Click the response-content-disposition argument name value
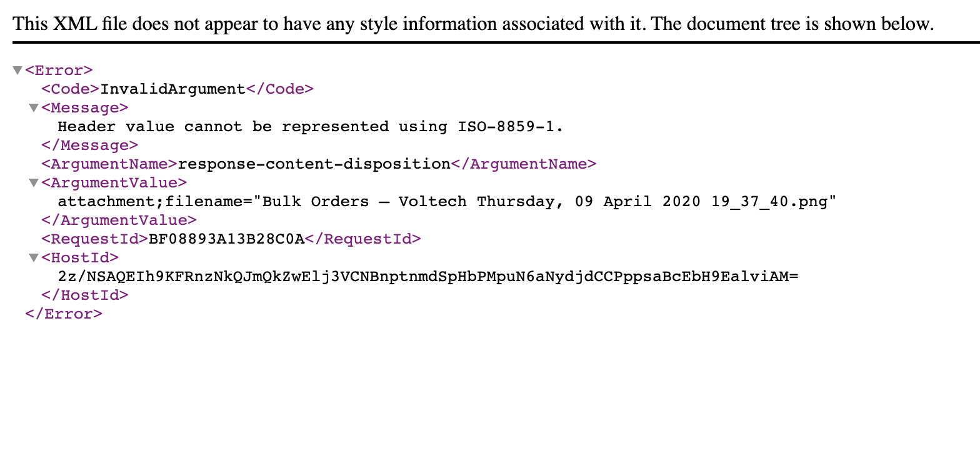Image resolution: width=980 pixels, height=461 pixels. pos(314,164)
